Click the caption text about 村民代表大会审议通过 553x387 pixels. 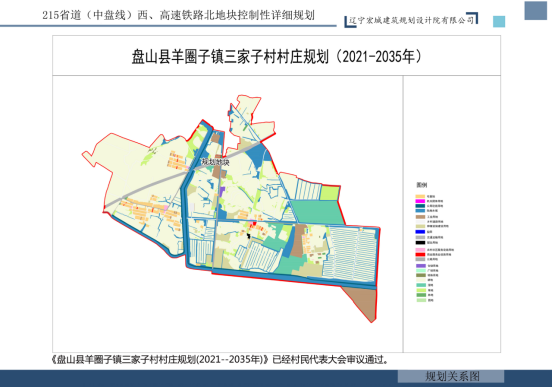tap(219, 359)
